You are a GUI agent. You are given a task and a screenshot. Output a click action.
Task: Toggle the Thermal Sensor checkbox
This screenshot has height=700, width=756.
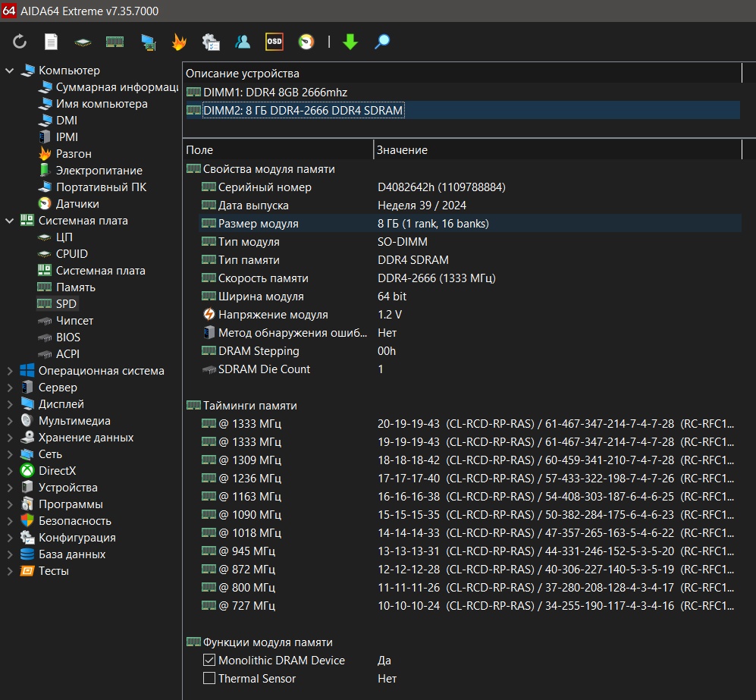click(209, 678)
